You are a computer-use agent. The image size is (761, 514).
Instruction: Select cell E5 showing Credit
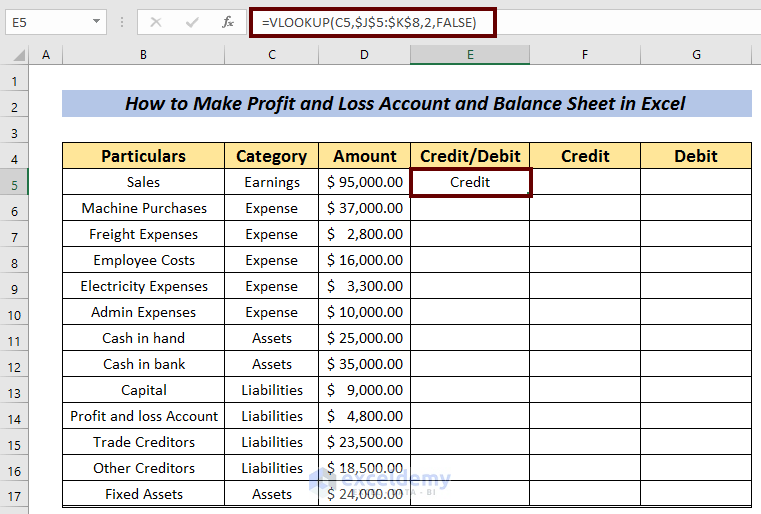pyautogui.click(x=470, y=182)
